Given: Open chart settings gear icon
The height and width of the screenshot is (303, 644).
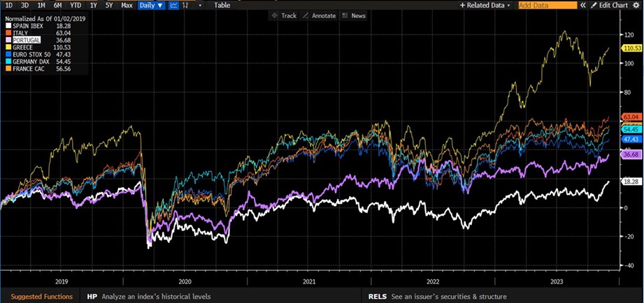Looking at the screenshot, I should tap(637, 5).
